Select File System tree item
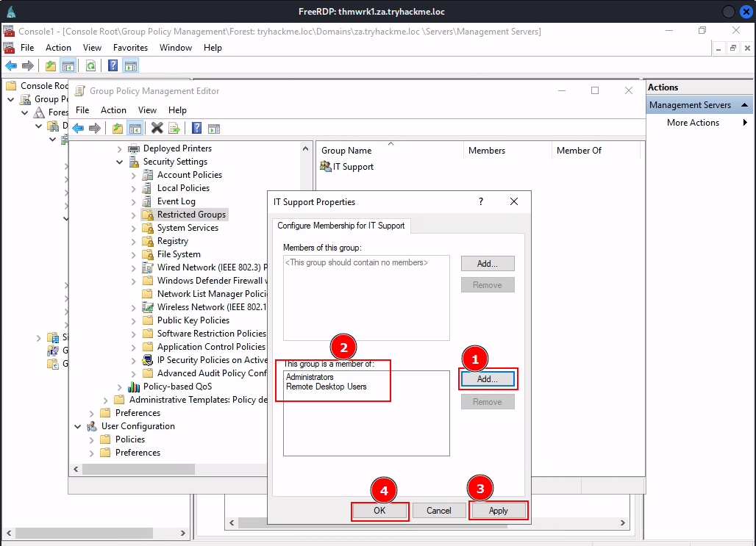The width and height of the screenshot is (756, 546). point(179,254)
